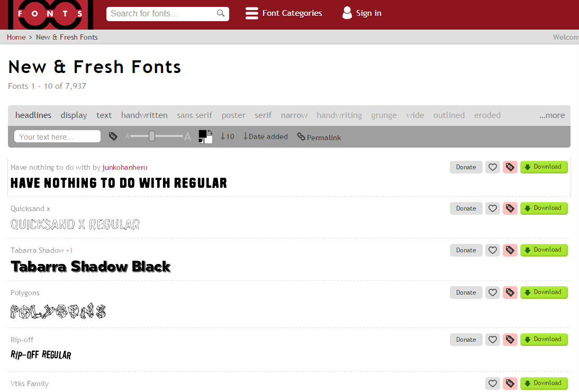Screen dimensions: 579x392
Task: Favorite the Quicksand x font with the heart
Action: [492, 208]
